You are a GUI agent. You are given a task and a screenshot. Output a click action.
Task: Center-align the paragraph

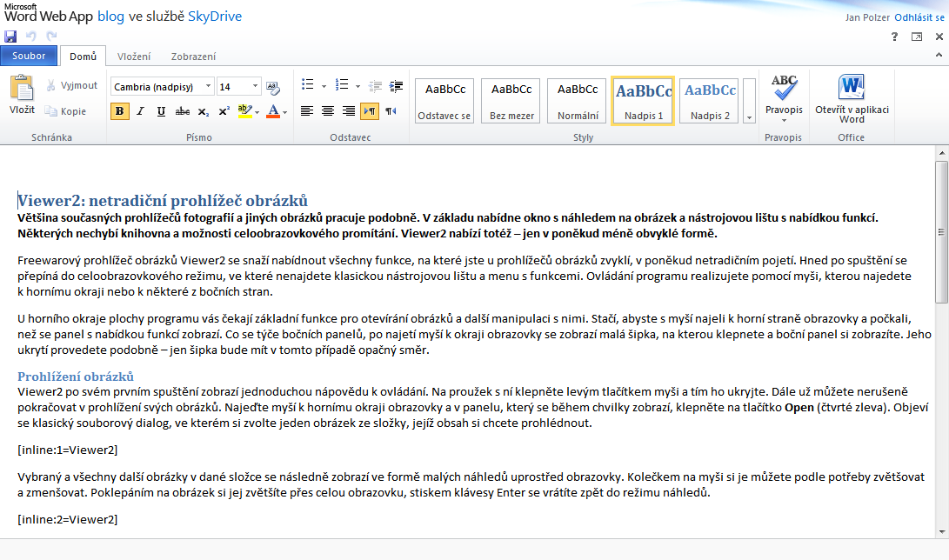328,111
